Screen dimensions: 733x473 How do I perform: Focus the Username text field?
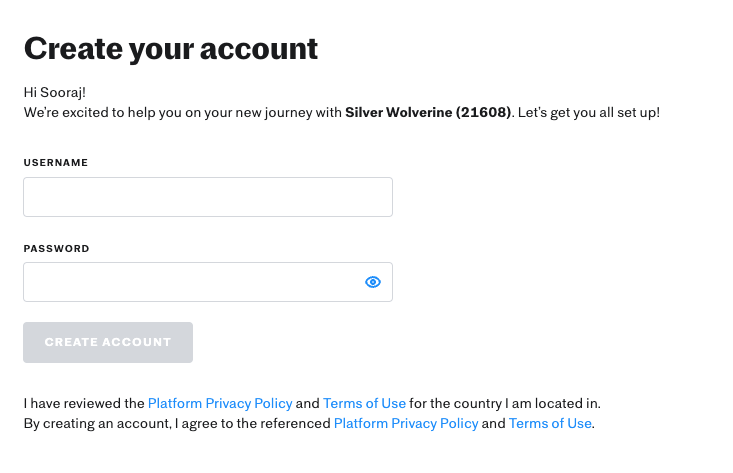pyautogui.click(x=208, y=197)
